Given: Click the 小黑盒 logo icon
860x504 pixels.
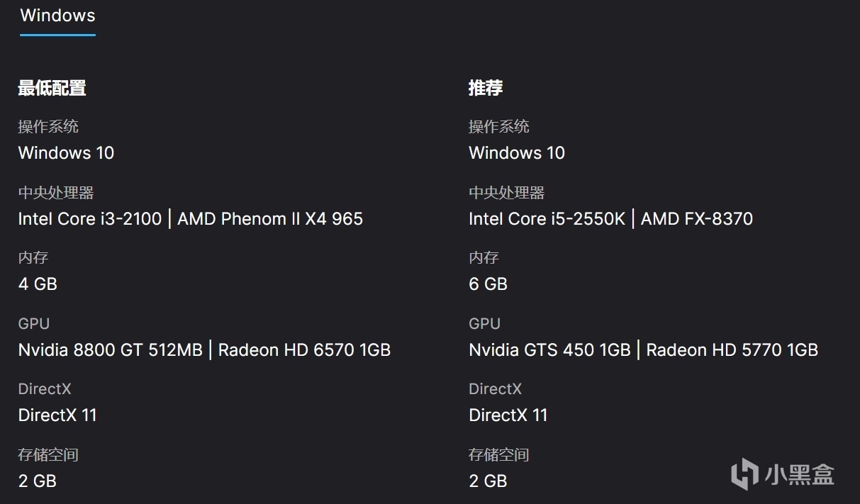Looking at the screenshot, I should [x=744, y=473].
